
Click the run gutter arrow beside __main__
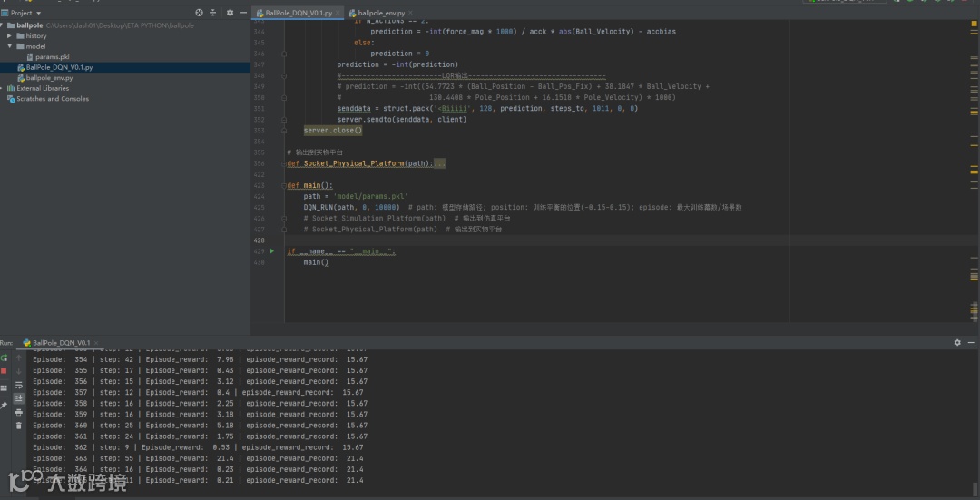click(271, 250)
